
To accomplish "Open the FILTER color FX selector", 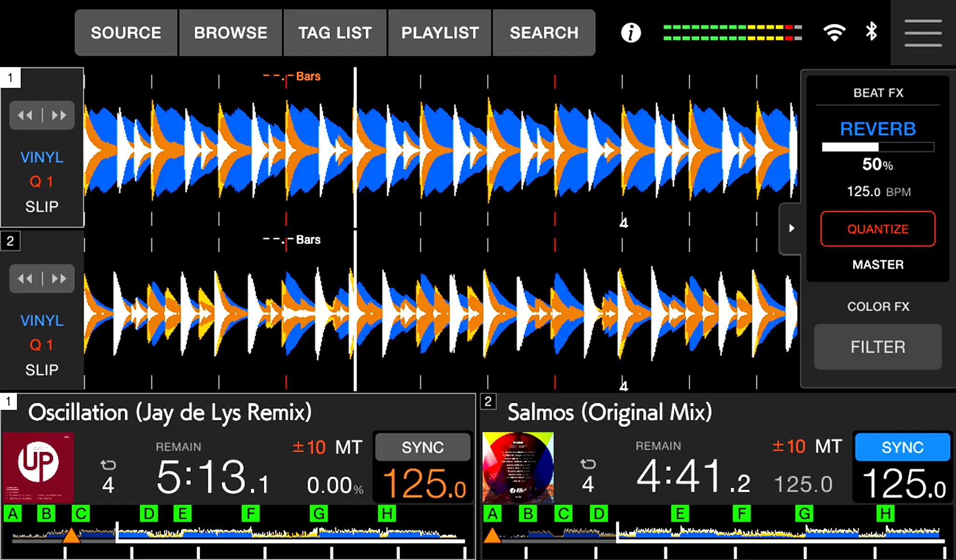I will click(x=878, y=347).
